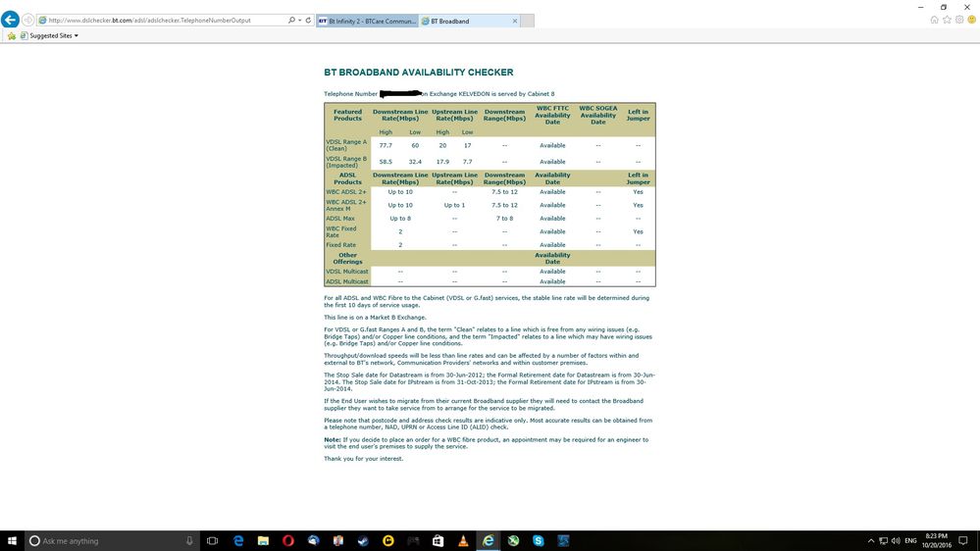
Task: Click the WBC FTTC Availability Date header
Action: (x=552, y=115)
